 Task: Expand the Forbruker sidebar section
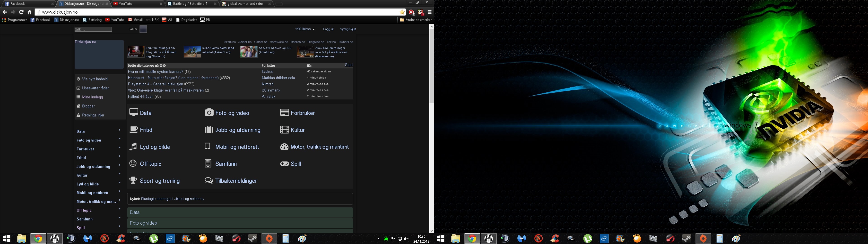(120, 147)
